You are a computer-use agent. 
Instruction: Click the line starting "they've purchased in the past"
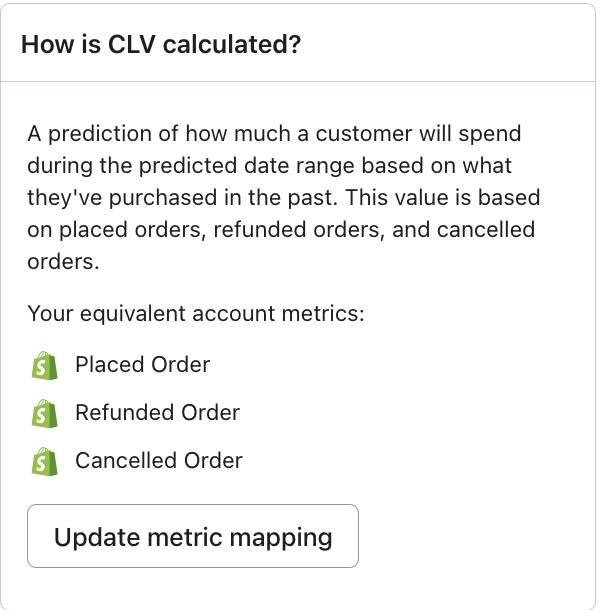[283, 198]
